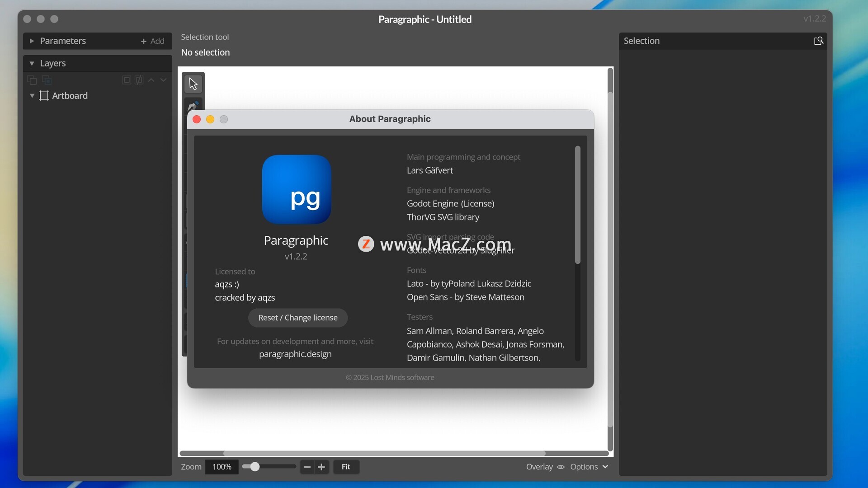
Task: Click the canvas horizontal scrollbar
Action: point(384,453)
